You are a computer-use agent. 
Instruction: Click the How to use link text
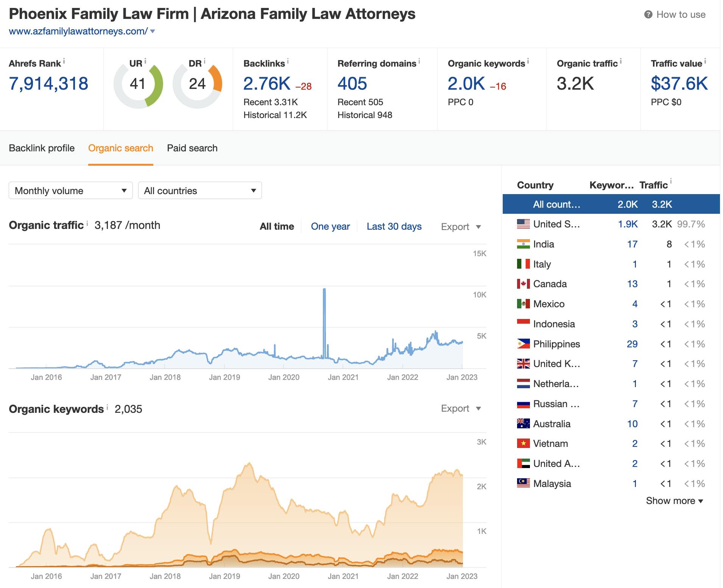tap(681, 14)
